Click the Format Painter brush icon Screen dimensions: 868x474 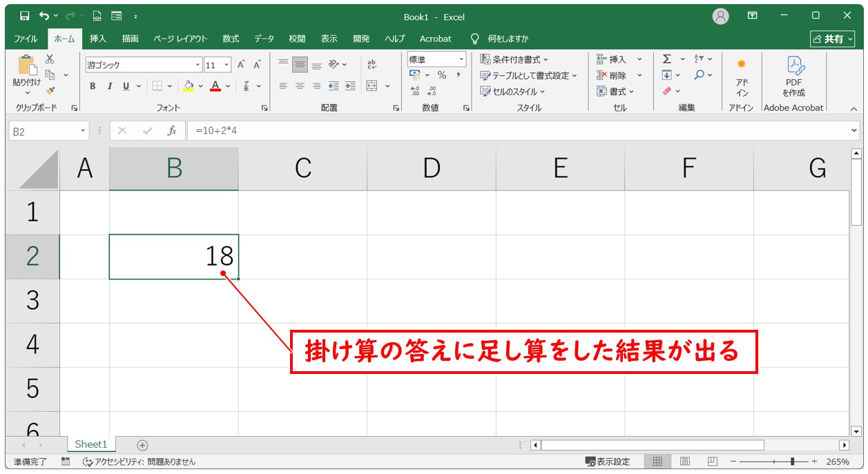click(50, 90)
